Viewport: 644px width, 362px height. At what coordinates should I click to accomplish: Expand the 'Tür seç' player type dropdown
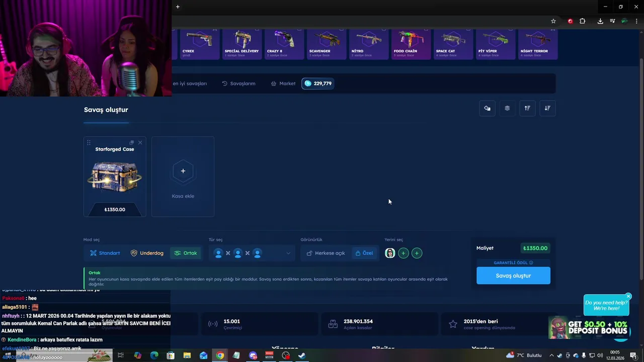click(252, 253)
